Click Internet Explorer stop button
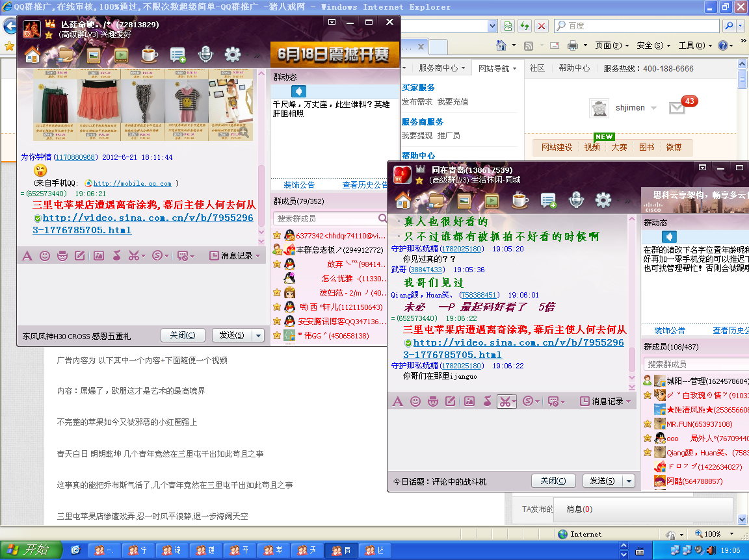Viewport: 749px width, 560px height. click(541, 26)
